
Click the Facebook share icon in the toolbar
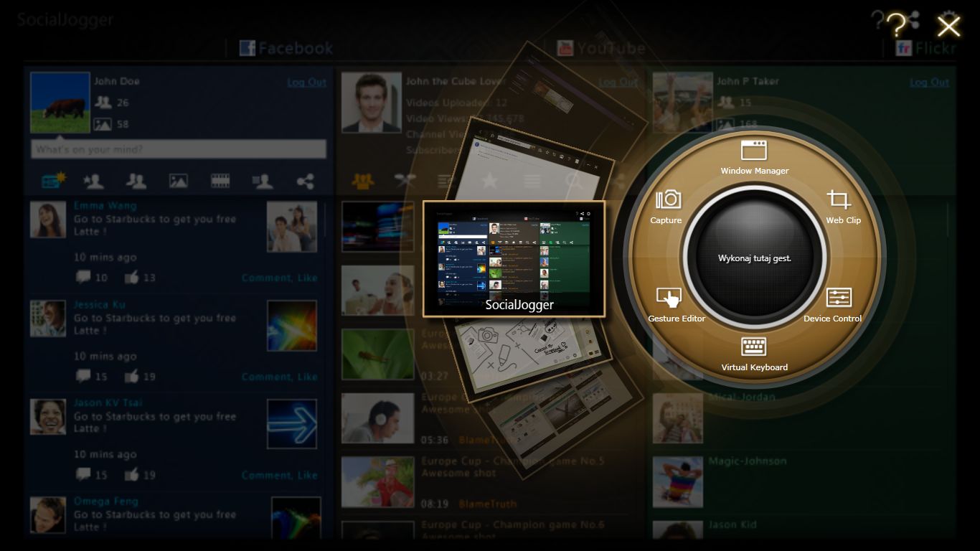coord(305,181)
